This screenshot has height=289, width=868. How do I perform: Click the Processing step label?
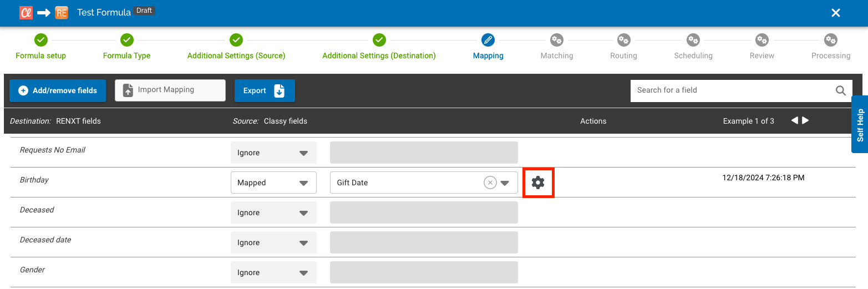pos(831,55)
